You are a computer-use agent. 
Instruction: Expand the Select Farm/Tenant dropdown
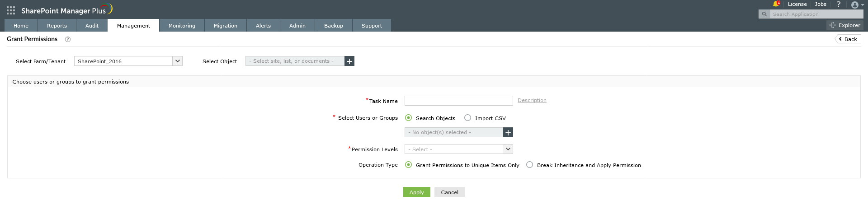[x=178, y=61]
